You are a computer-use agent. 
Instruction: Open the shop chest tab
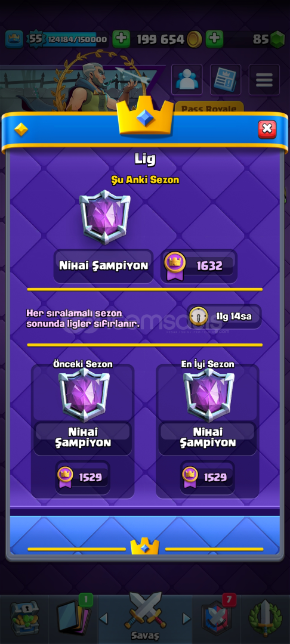(x=24, y=618)
